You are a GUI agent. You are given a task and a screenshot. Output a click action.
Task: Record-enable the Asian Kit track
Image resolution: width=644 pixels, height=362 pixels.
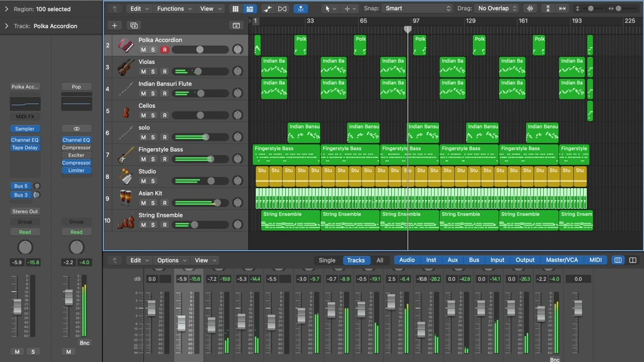[x=165, y=203]
